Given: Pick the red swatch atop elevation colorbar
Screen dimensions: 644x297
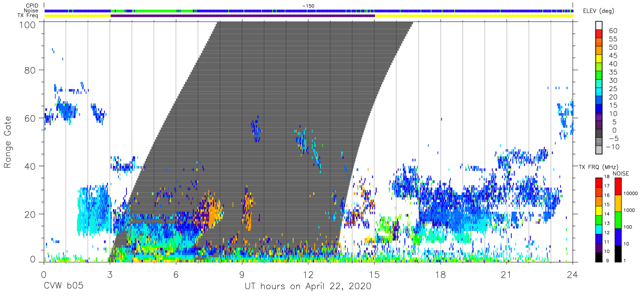Looking at the screenshot, I should (x=599, y=35).
